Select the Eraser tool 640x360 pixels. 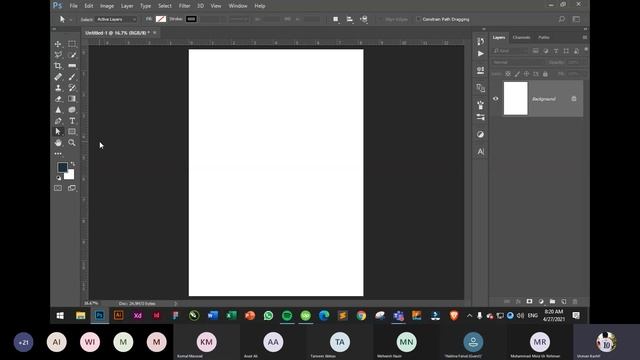pos(58,99)
